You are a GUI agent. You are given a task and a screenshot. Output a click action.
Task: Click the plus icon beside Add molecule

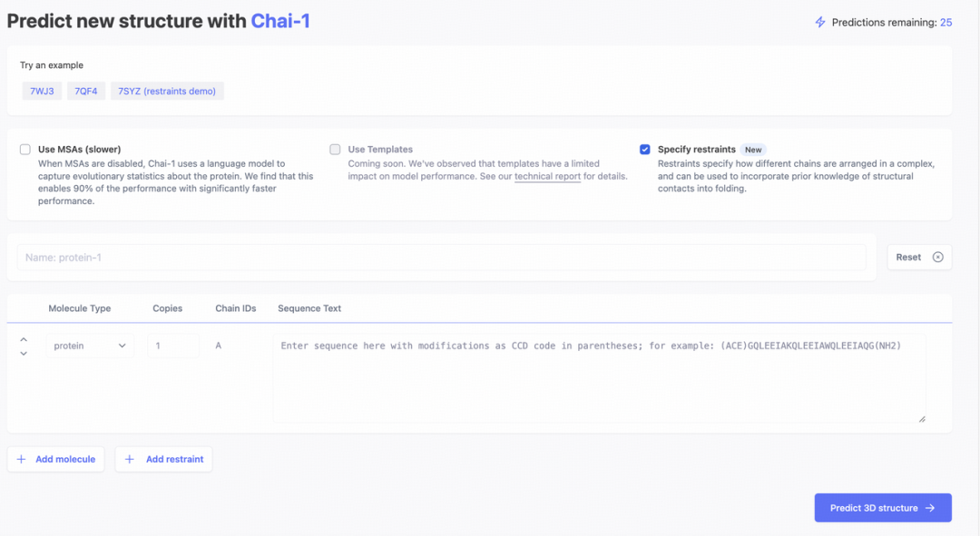(x=21, y=459)
